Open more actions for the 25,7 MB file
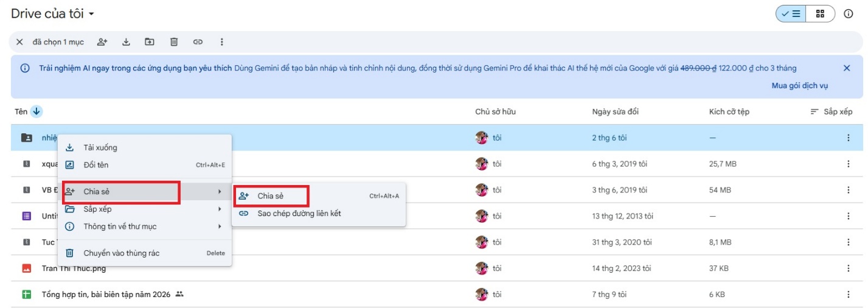 (849, 164)
